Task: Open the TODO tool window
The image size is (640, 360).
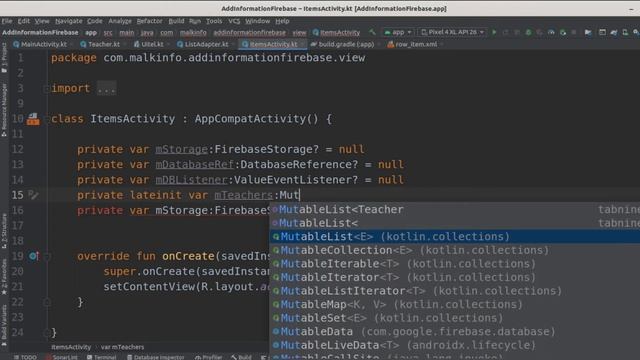Action: [25, 357]
